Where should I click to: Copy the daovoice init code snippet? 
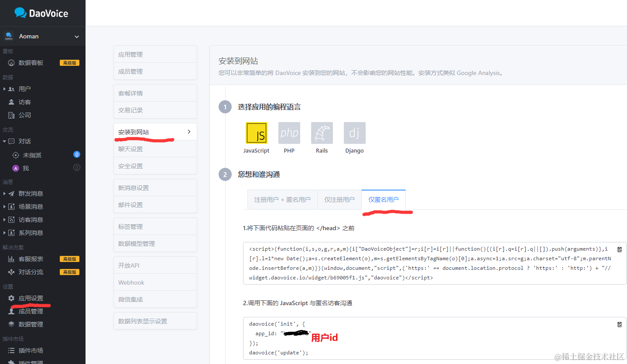coord(620,324)
